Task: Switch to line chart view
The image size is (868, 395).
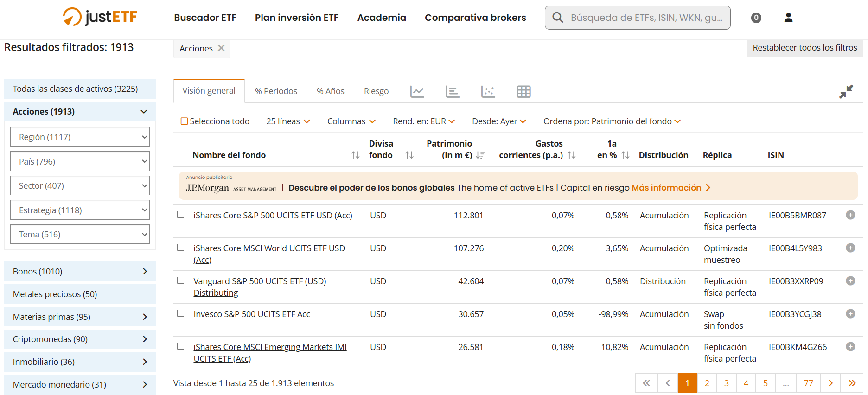Action: [x=417, y=91]
